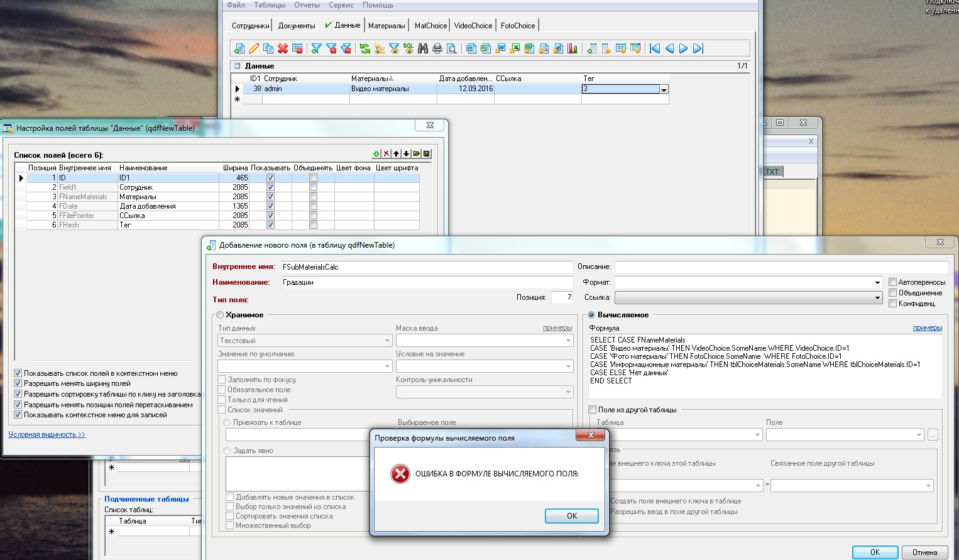Click the bar chart diagram icon
This screenshot has height=560, width=959.
(573, 48)
